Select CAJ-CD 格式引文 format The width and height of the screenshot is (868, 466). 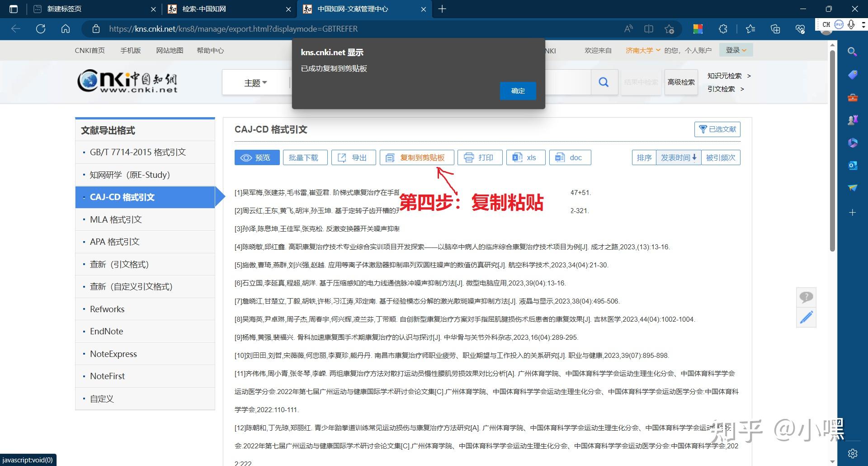coord(145,197)
